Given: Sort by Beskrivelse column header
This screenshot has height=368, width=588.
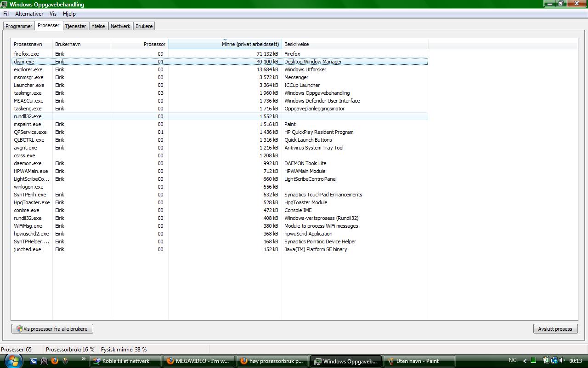Looking at the screenshot, I should pyautogui.click(x=355, y=44).
